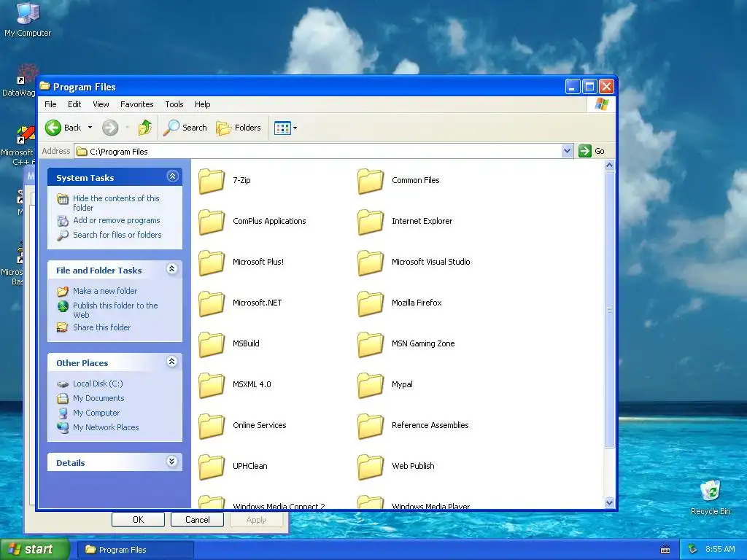The width and height of the screenshot is (747, 560).
Task: Toggle the Folders tree pane
Action: pos(239,128)
